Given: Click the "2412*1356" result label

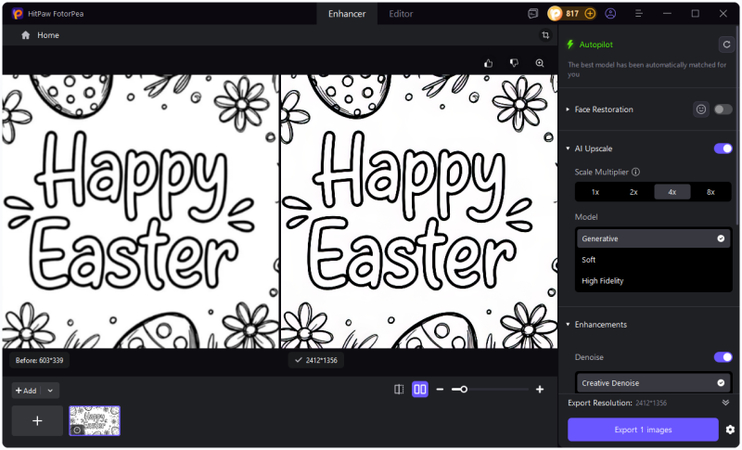Looking at the screenshot, I should 316,360.
